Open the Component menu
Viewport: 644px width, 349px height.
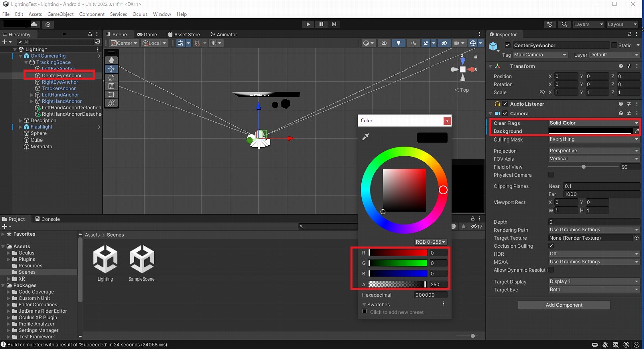click(92, 14)
